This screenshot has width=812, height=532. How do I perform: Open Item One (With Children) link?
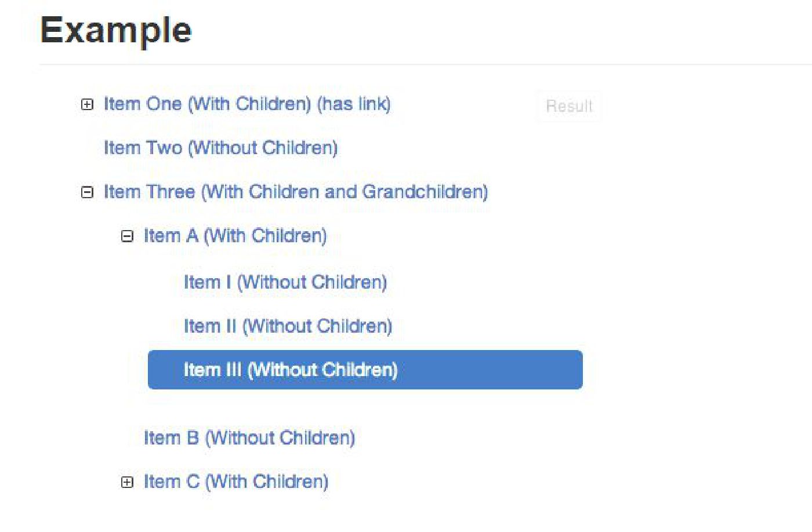[209, 104]
